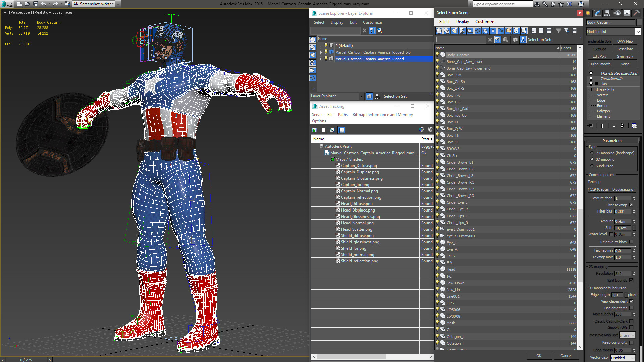Switch Asset Tracking to tree view
This screenshot has width=644, height=362.
332,130
